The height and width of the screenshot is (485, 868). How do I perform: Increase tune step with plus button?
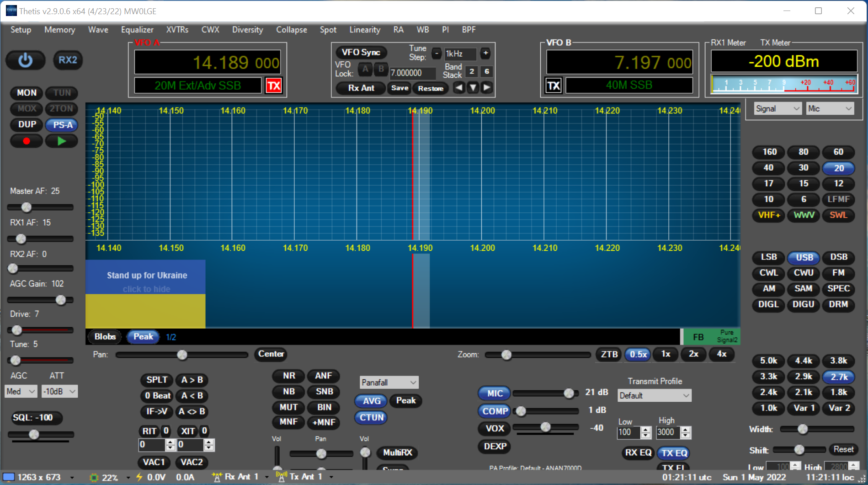[x=485, y=54]
